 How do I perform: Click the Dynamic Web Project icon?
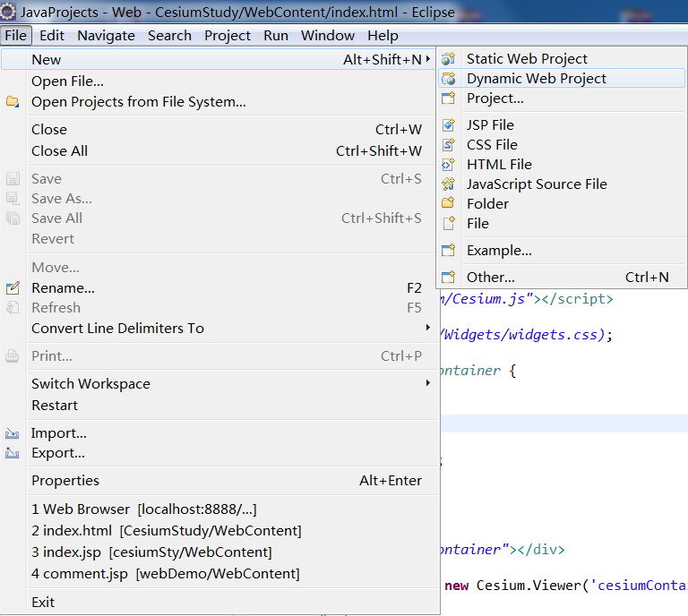click(448, 79)
